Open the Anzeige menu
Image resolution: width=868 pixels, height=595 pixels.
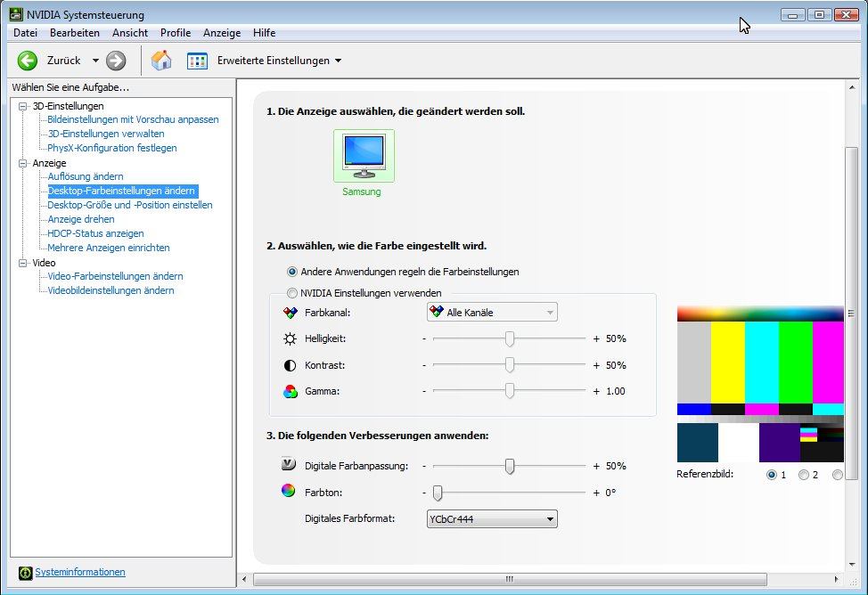point(222,33)
